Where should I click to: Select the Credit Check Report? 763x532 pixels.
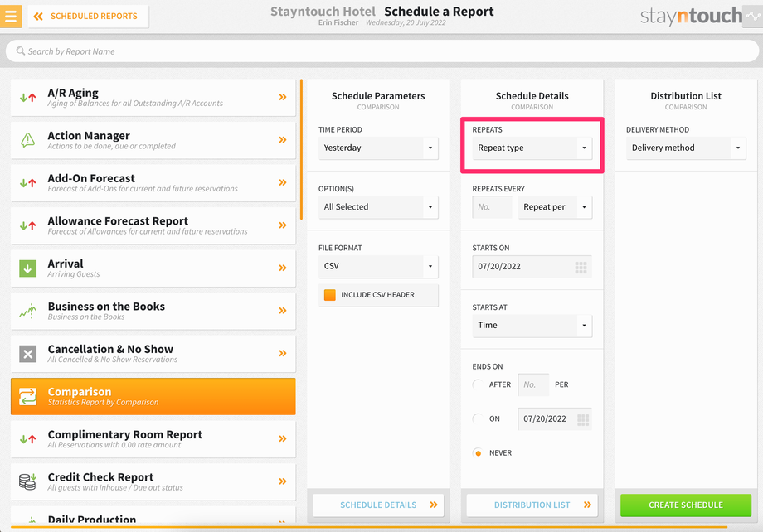[x=153, y=481]
